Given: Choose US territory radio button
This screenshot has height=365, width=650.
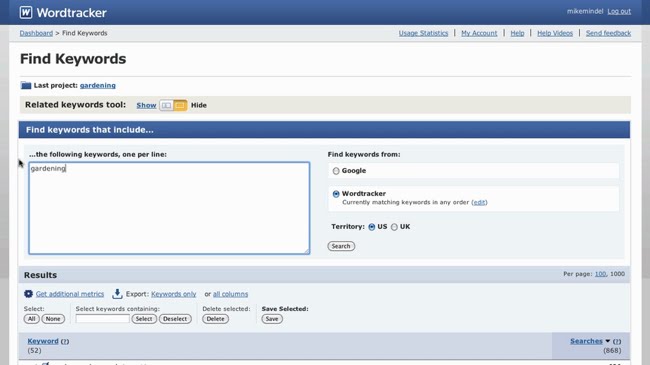Looking at the screenshot, I should [371, 227].
